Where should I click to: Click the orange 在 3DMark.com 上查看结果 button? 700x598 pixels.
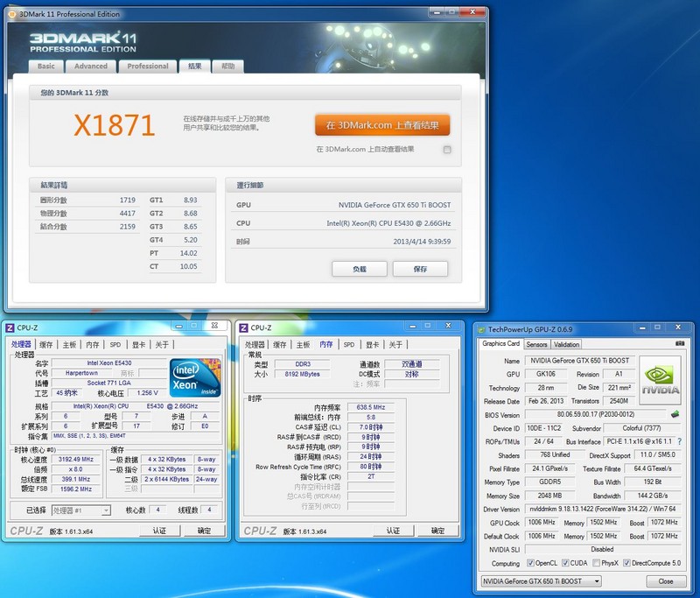[x=382, y=125]
